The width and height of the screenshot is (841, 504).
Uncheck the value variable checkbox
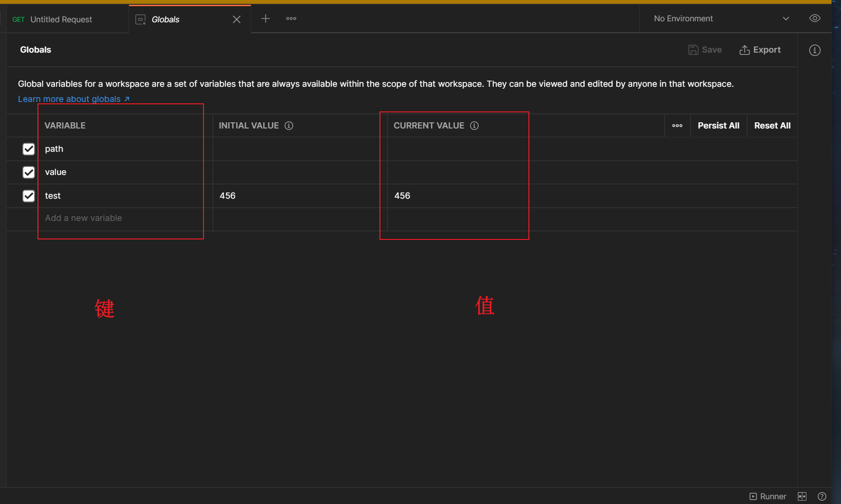[28, 172]
